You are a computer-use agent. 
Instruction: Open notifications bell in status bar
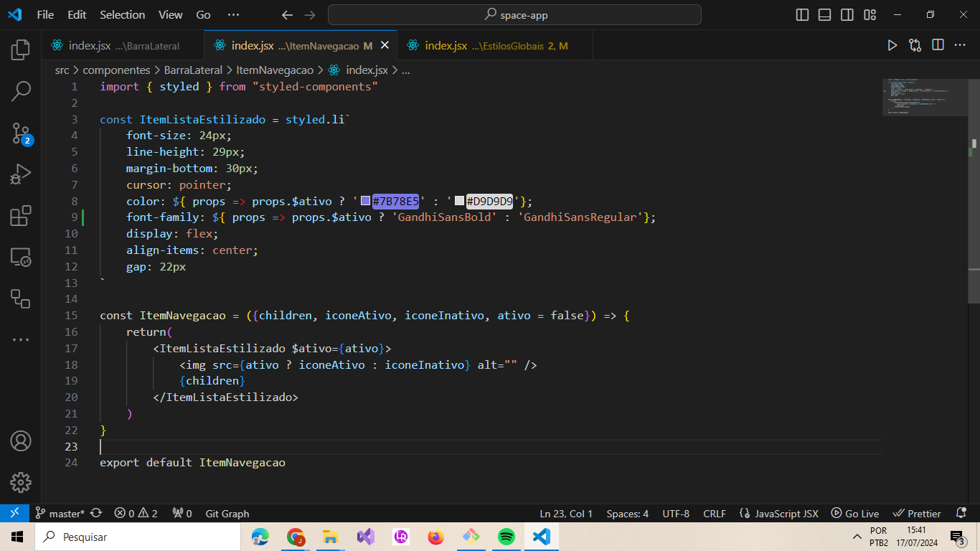click(x=961, y=513)
